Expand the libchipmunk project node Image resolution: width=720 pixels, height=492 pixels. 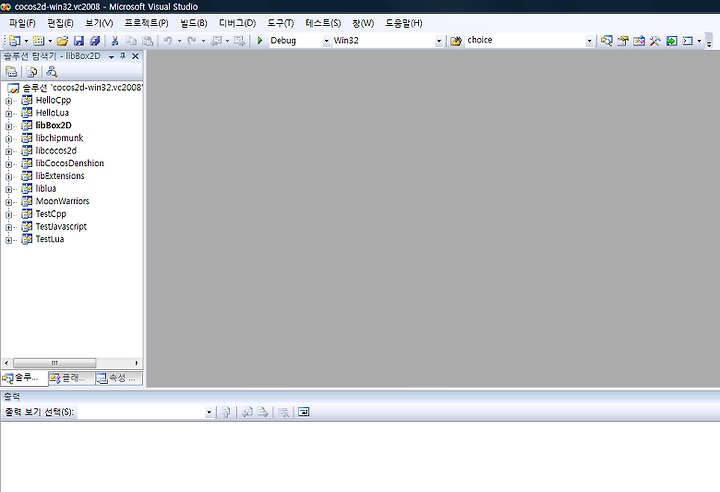pos(9,138)
